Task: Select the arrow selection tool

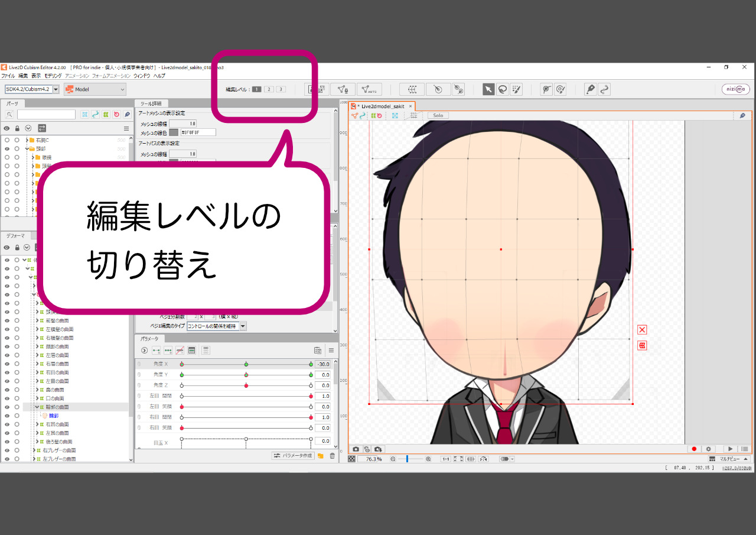Action: click(x=488, y=89)
